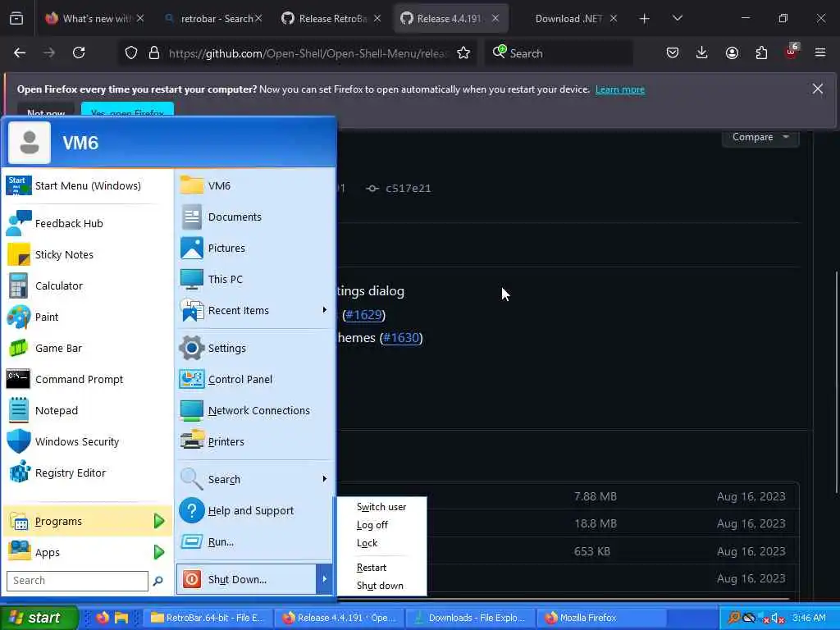Viewport: 840px width, 630px height.
Task: Click Shut Down submenu arrow
Action: tap(325, 579)
